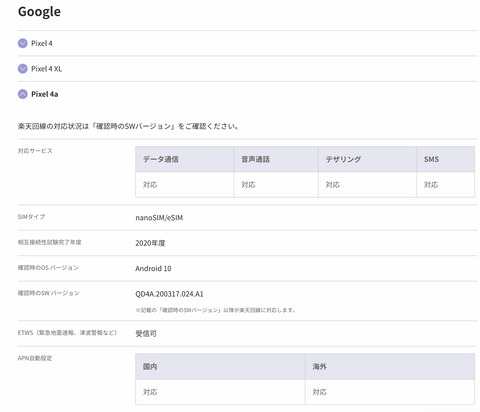Select the SMS table header cell

(x=446, y=159)
